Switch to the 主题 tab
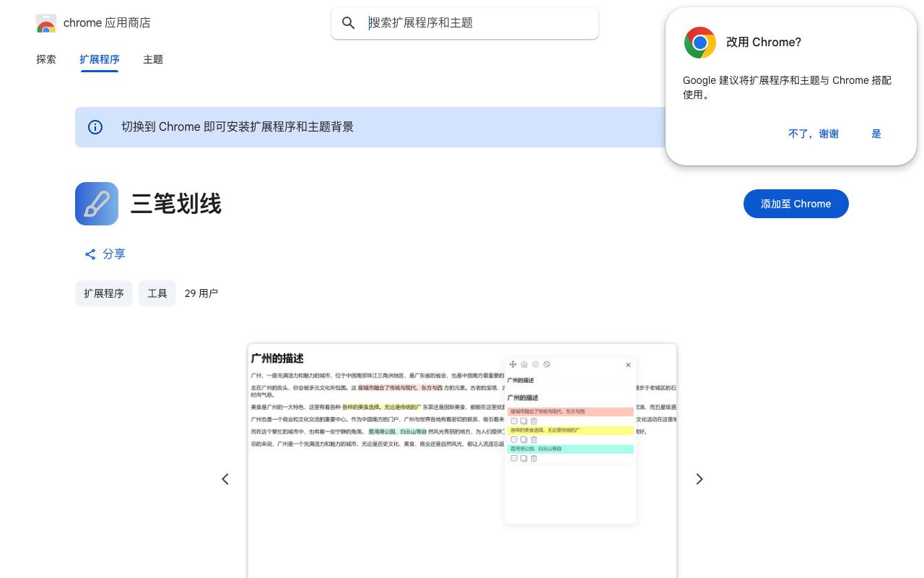 (153, 59)
